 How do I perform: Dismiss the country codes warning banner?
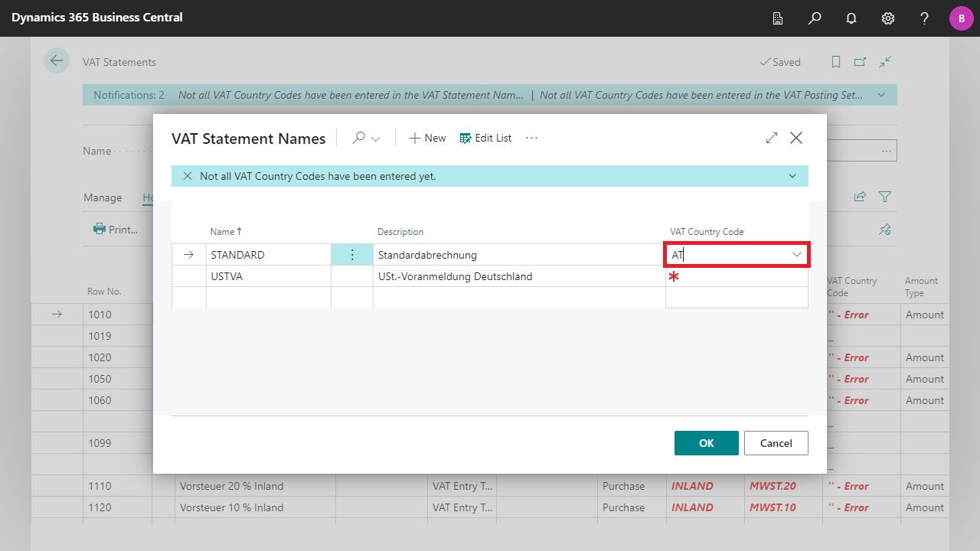click(188, 175)
